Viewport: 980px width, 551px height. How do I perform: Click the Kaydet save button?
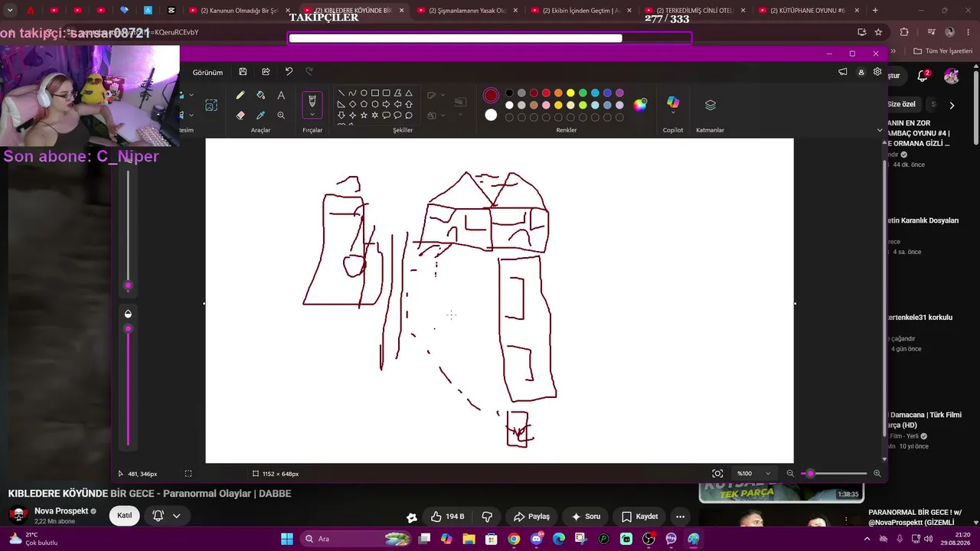tap(639, 517)
